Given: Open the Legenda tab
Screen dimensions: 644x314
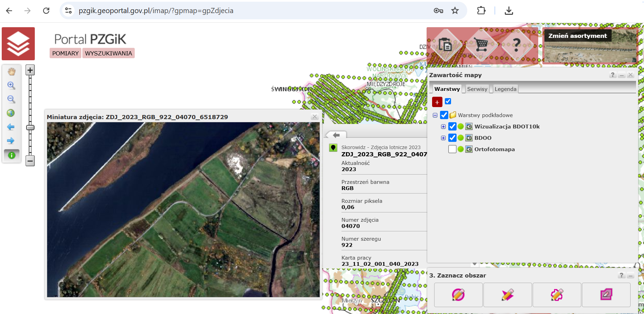Looking at the screenshot, I should click(505, 89).
